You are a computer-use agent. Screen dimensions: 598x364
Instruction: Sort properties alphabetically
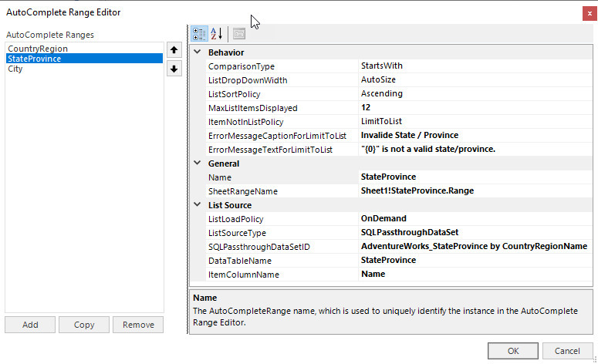point(217,34)
